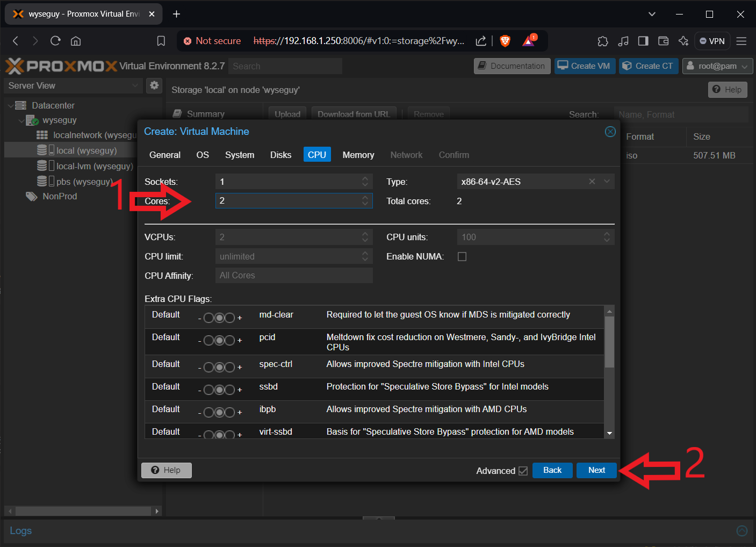Screen dimensions: 756x547
Task: Switch to the Disks tab
Action: tap(280, 155)
